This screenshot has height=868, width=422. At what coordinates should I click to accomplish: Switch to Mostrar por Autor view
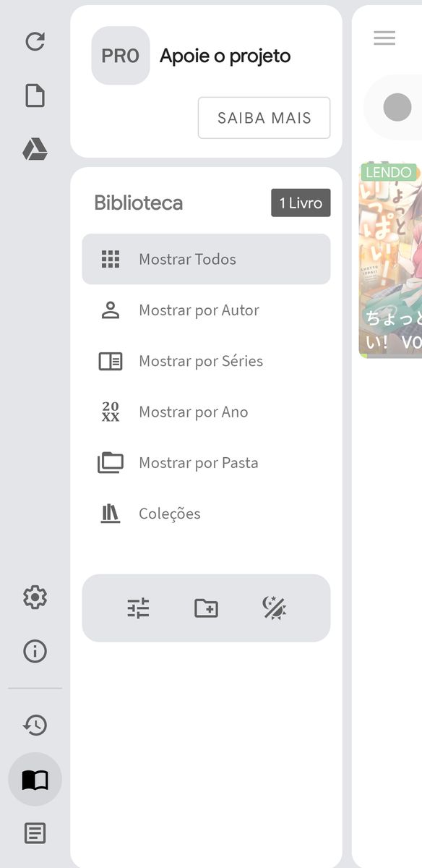coord(199,310)
